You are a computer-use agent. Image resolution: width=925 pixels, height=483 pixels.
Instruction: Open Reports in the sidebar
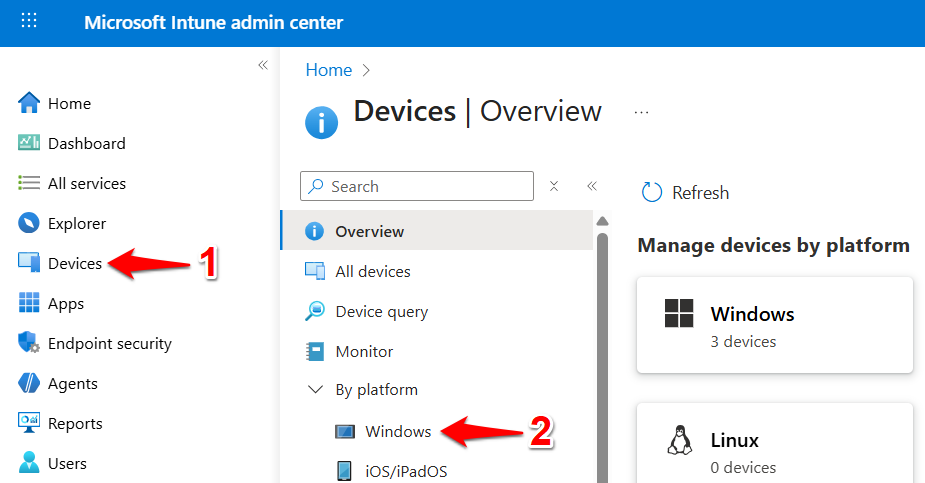click(75, 424)
